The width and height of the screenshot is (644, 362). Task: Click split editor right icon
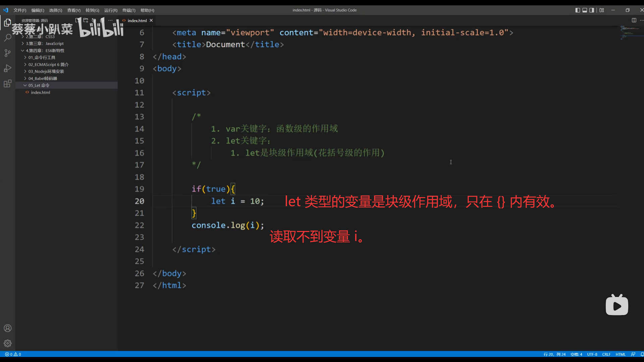(634, 20)
